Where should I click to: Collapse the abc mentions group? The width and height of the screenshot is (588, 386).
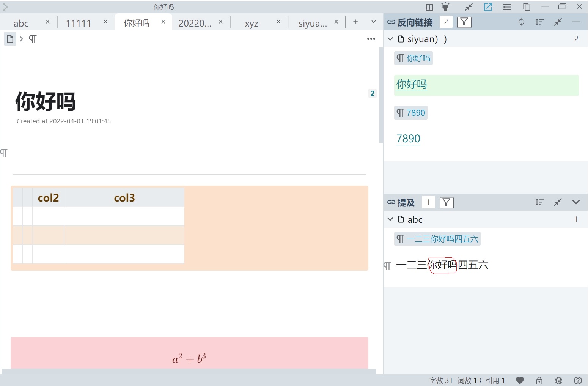tap(390, 219)
